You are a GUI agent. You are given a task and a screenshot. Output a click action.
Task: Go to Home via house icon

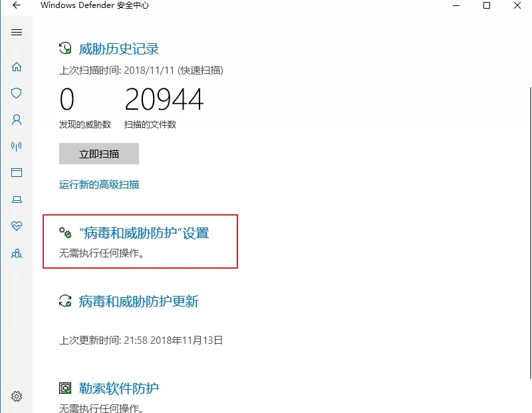[x=17, y=67]
